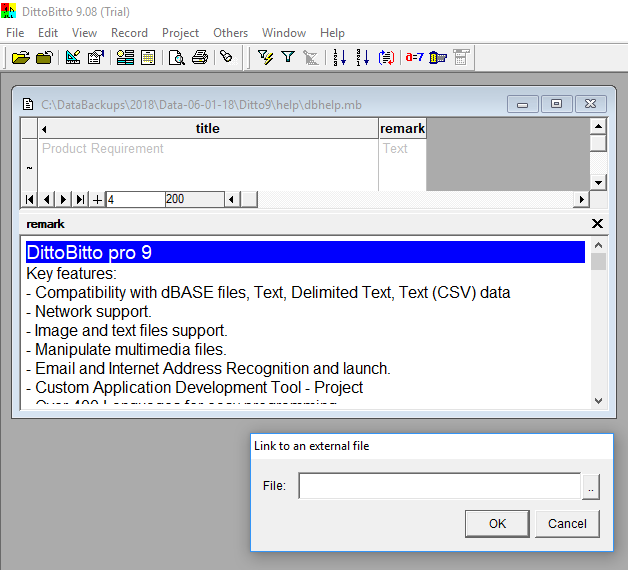Click the plain funnel filter icon
This screenshot has width=628, height=570.
(288, 57)
